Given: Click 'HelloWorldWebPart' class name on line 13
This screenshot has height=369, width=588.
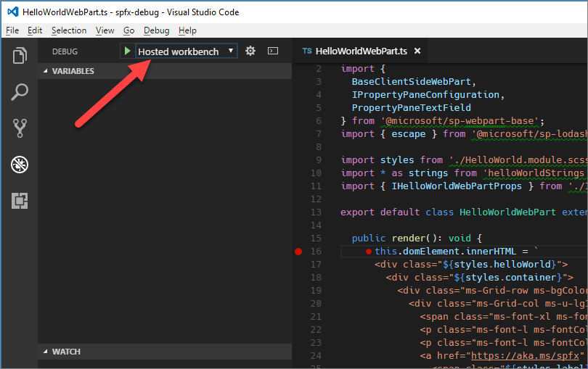Looking at the screenshot, I should coord(507,212).
